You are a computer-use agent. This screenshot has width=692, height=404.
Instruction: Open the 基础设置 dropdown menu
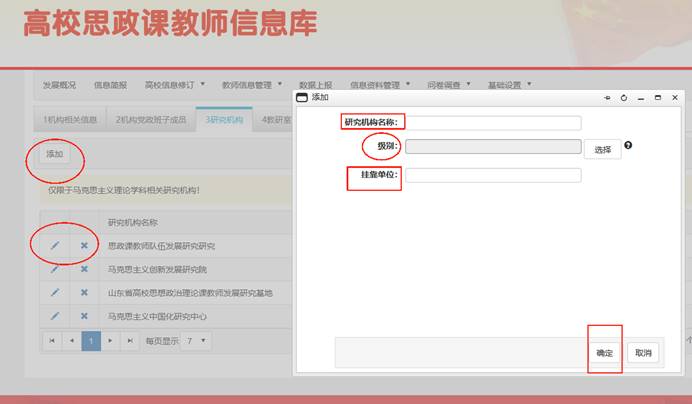[x=509, y=85]
